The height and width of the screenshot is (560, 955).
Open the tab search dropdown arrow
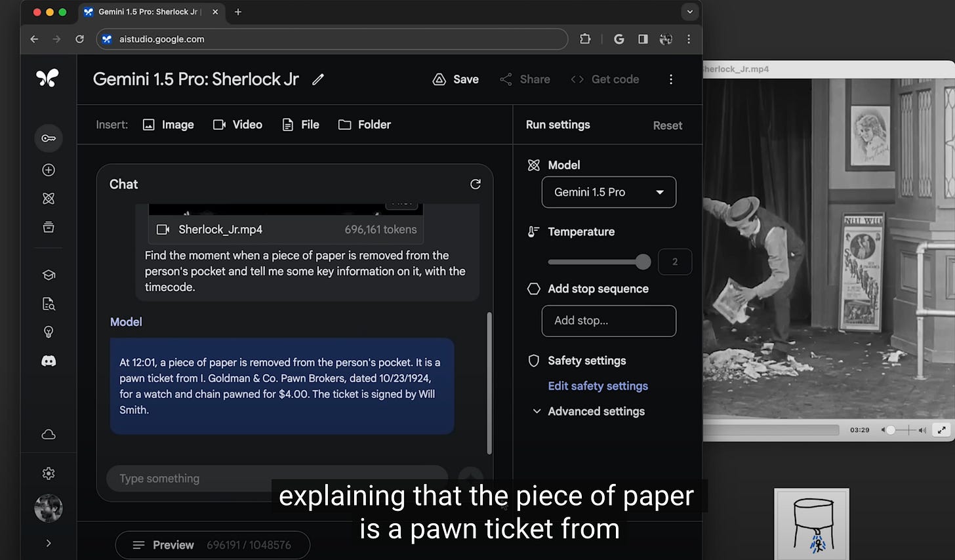(689, 12)
